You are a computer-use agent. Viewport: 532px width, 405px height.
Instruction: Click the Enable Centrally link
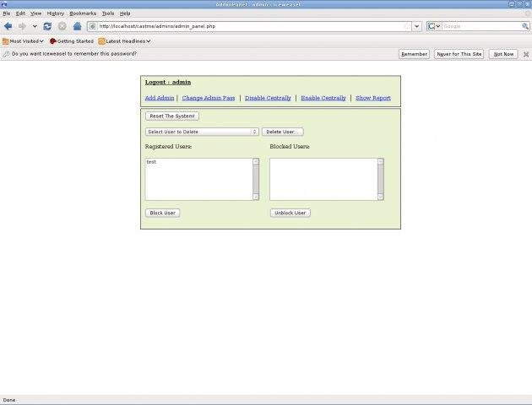point(323,98)
